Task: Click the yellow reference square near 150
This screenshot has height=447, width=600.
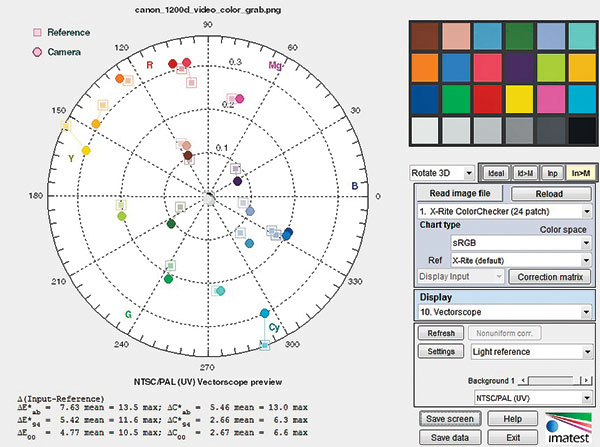Action: coord(66,126)
